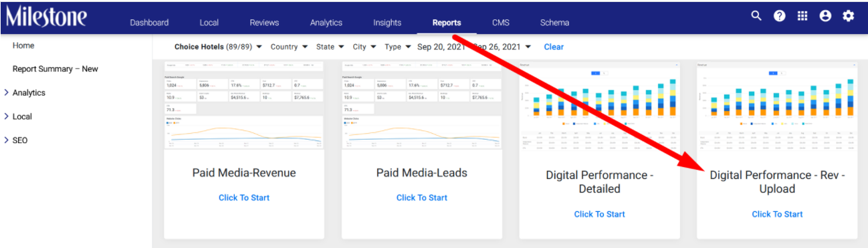Click To Start under Paid Media-Leads

(422, 197)
